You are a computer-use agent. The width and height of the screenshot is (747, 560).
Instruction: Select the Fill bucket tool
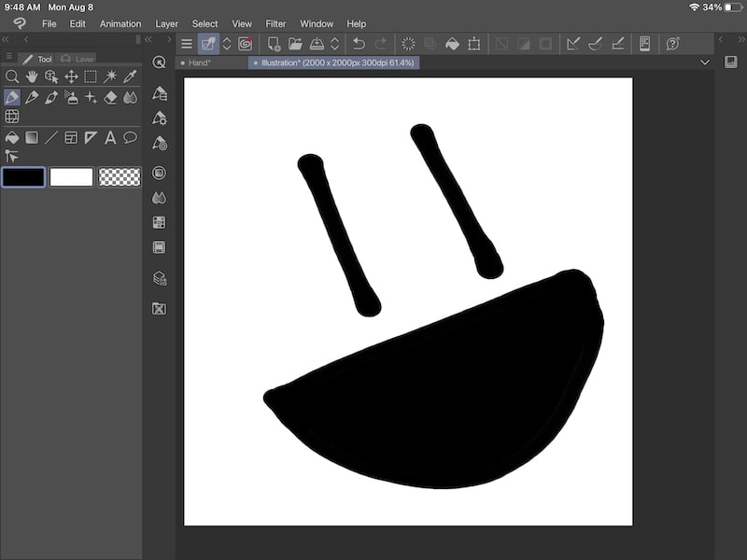pyautogui.click(x=13, y=137)
